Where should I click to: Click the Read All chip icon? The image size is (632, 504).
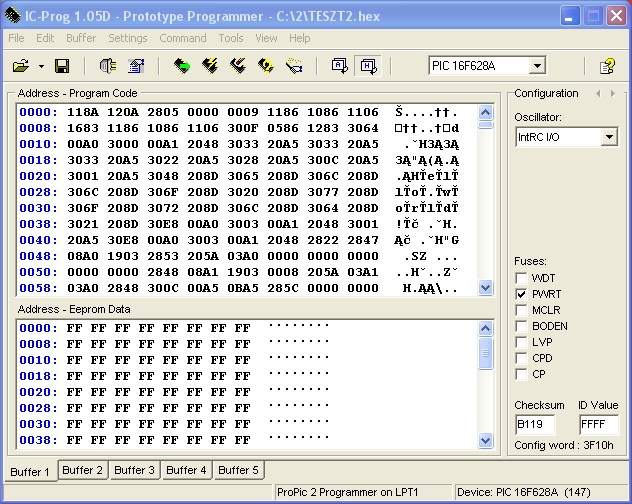pos(182,66)
